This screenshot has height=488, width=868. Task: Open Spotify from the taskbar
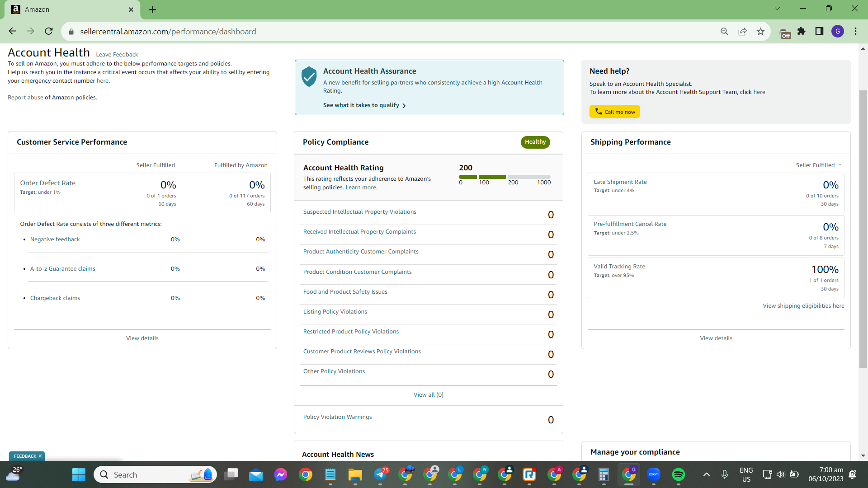click(x=679, y=474)
